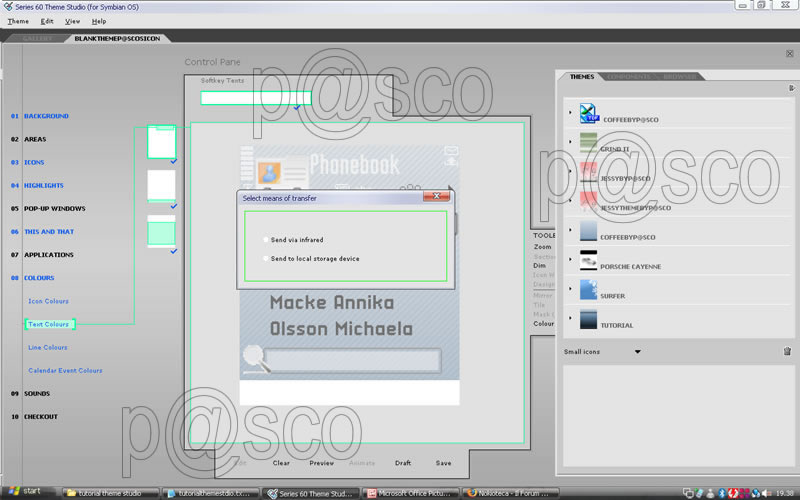Expand the JESSYBYP@SCO theme entry

570,171
